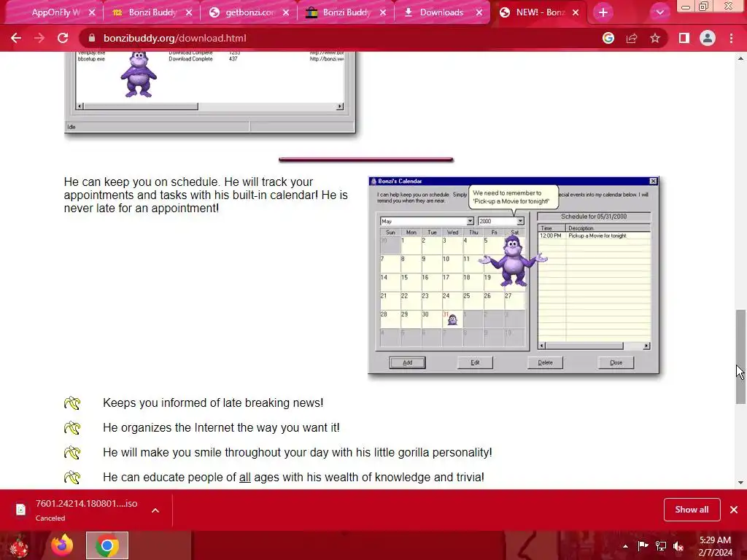Open the Chrome profile avatar
Image resolution: width=747 pixels, height=560 pixels.
click(708, 38)
